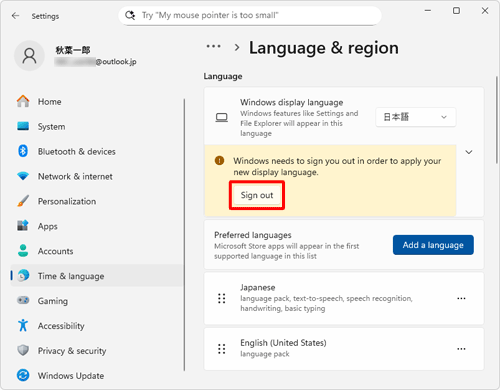The height and width of the screenshot is (390, 500).
Task: Click the sidebar vertical scrollbar
Action: pyautogui.click(x=184, y=234)
